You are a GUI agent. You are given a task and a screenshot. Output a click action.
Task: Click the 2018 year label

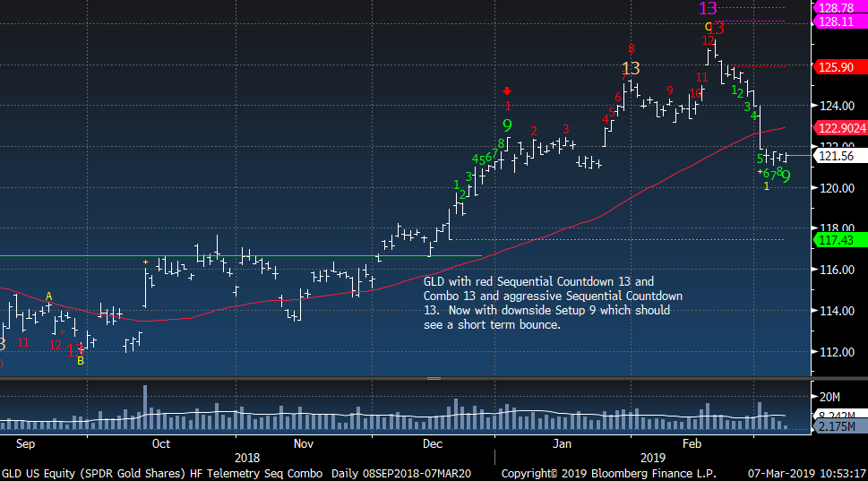pos(247,459)
